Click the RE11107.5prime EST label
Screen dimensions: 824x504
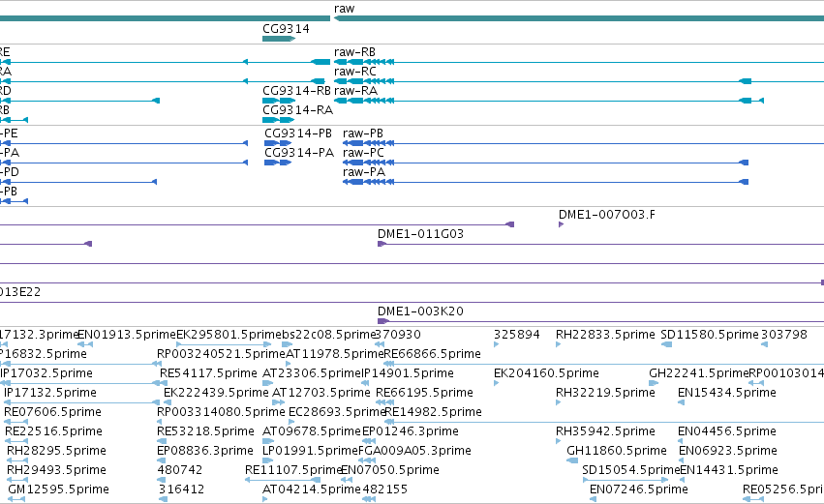pos(294,470)
